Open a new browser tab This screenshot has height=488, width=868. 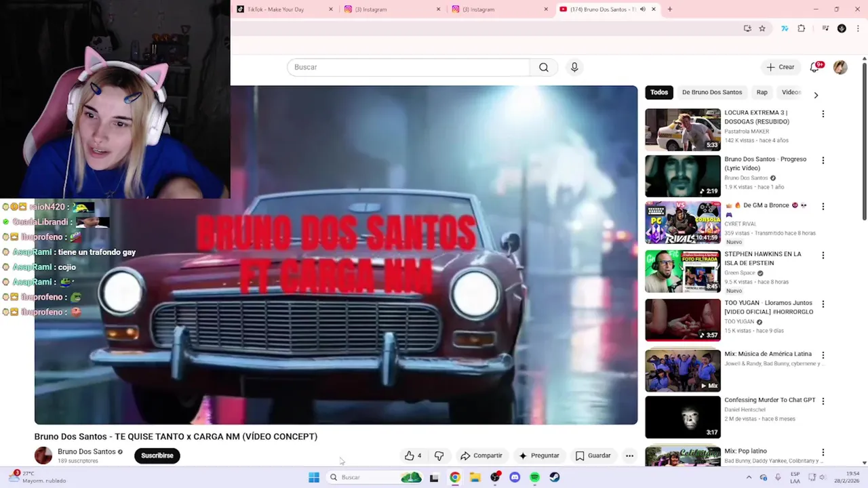[x=670, y=9]
